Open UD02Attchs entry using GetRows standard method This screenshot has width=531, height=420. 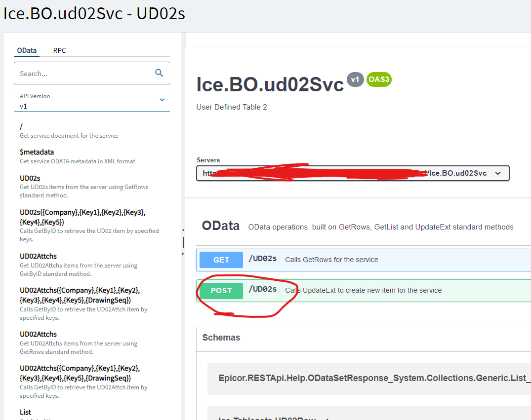tap(79, 343)
